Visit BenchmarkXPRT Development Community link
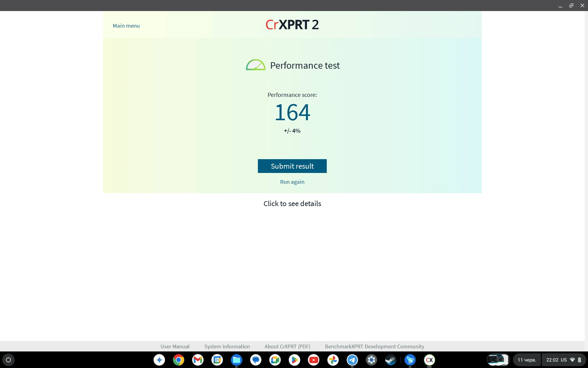Image resolution: width=588 pixels, height=368 pixels. tap(374, 347)
